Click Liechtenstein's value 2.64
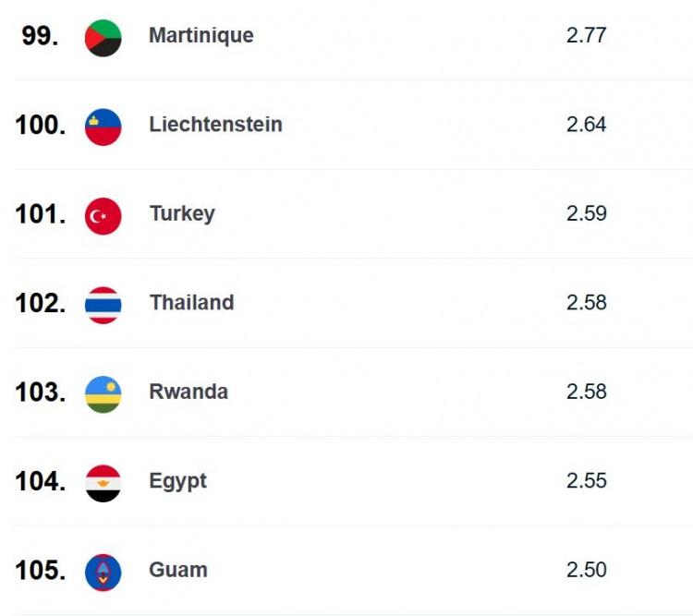693x616 pixels. [x=586, y=124]
